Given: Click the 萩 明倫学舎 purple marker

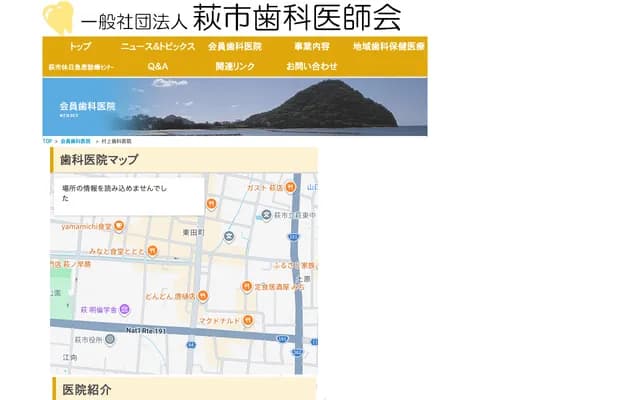Looking at the screenshot, I should (124, 309).
